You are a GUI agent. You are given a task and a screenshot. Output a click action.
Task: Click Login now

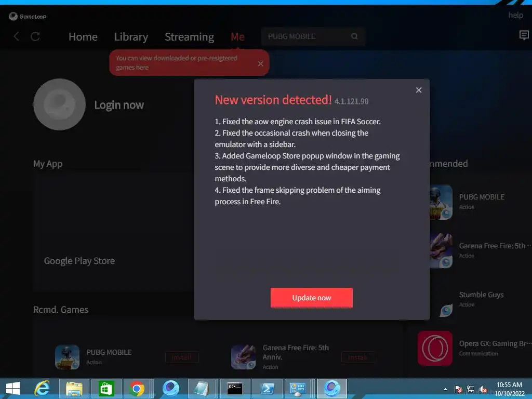click(119, 105)
